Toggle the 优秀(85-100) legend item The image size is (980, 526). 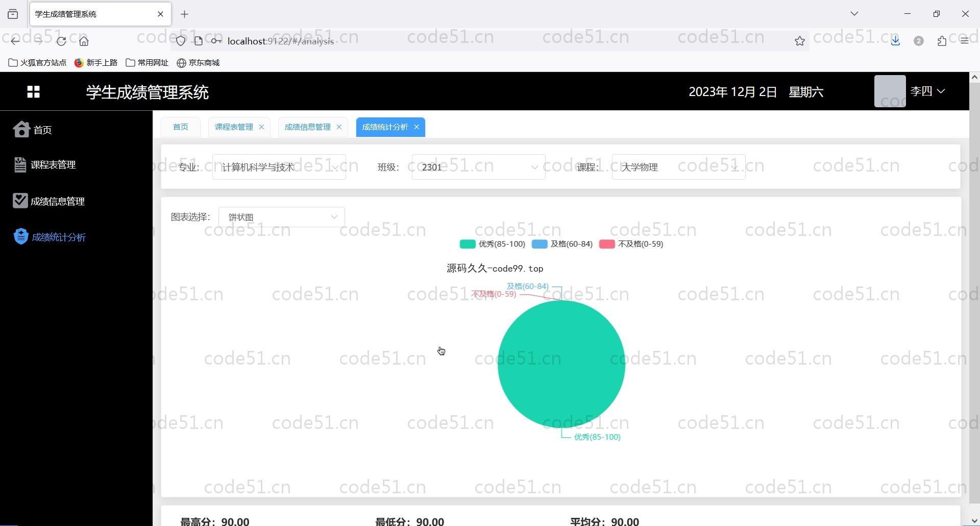pyautogui.click(x=493, y=244)
